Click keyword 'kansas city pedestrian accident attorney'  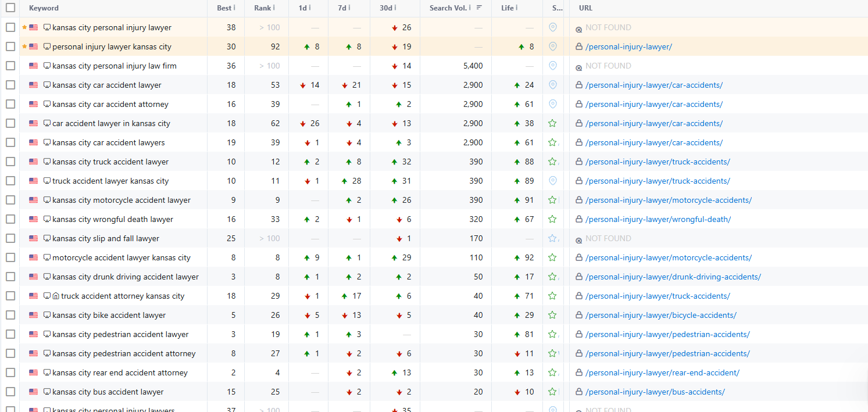(x=124, y=353)
